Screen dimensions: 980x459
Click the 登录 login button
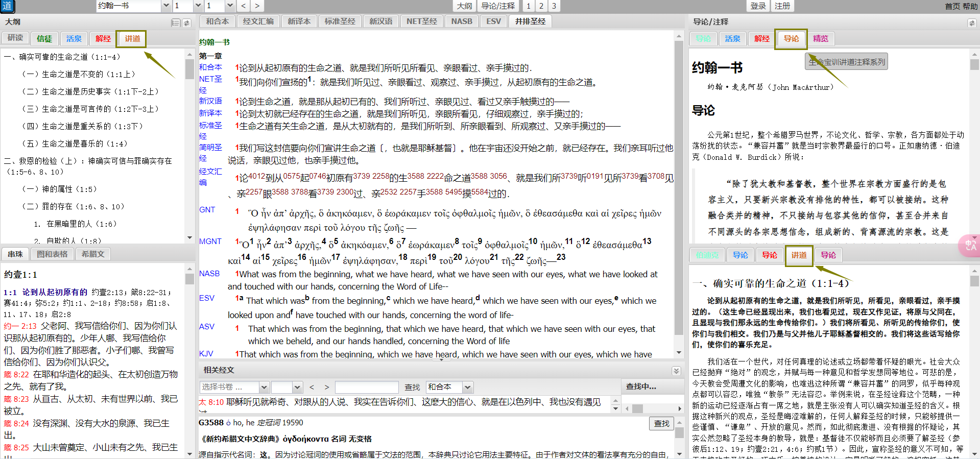(758, 6)
